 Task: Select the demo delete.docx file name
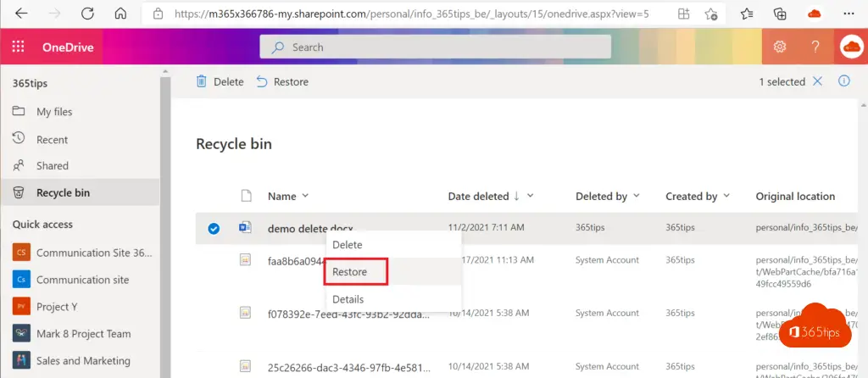tap(310, 228)
